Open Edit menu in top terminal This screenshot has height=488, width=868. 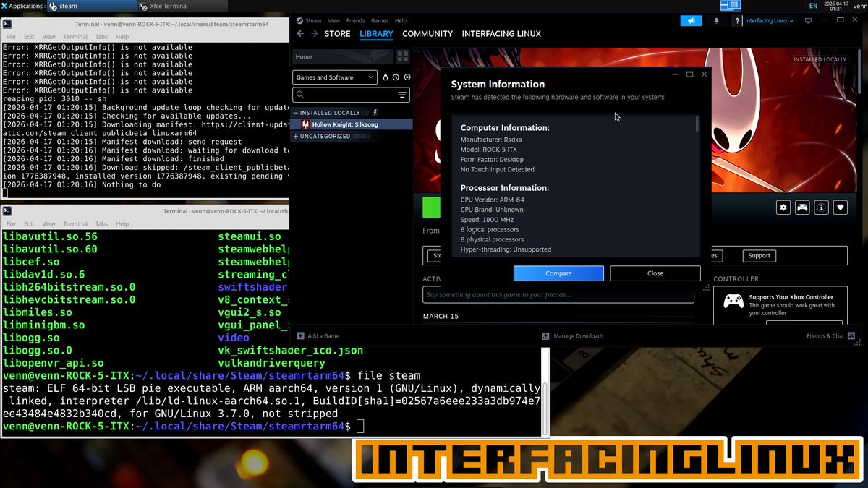(x=29, y=37)
